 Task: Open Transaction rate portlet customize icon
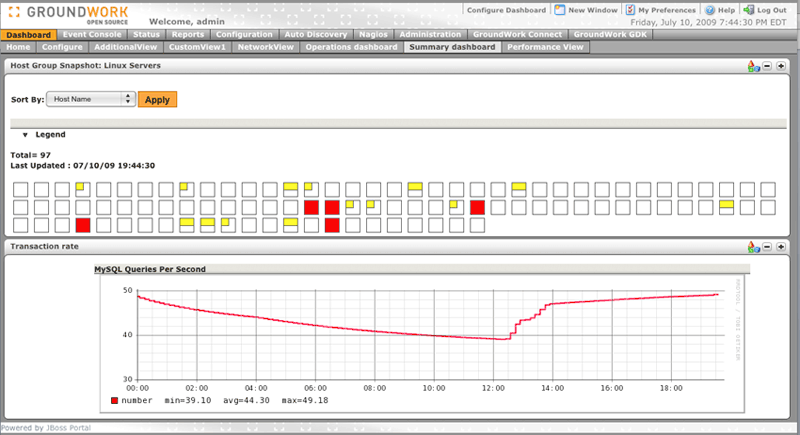[754, 247]
